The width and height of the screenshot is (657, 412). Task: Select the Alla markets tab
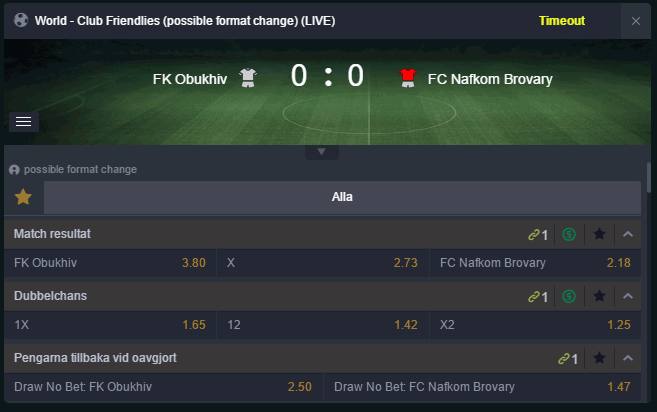tap(342, 197)
